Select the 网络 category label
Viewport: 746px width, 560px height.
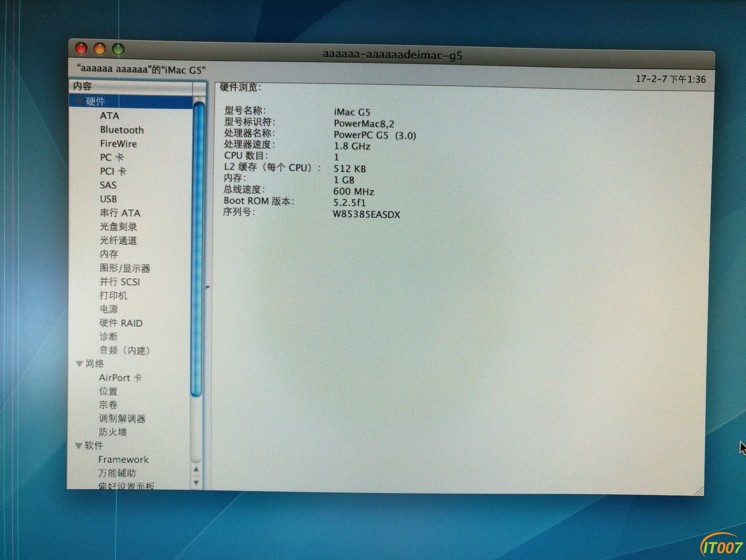pyautogui.click(x=95, y=364)
